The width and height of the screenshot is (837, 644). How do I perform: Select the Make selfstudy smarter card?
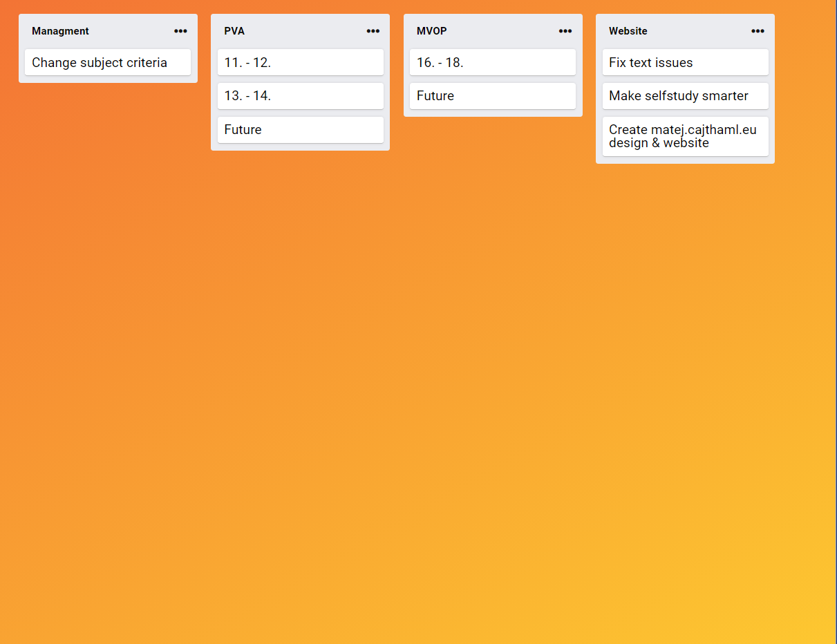click(x=685, y=96)
